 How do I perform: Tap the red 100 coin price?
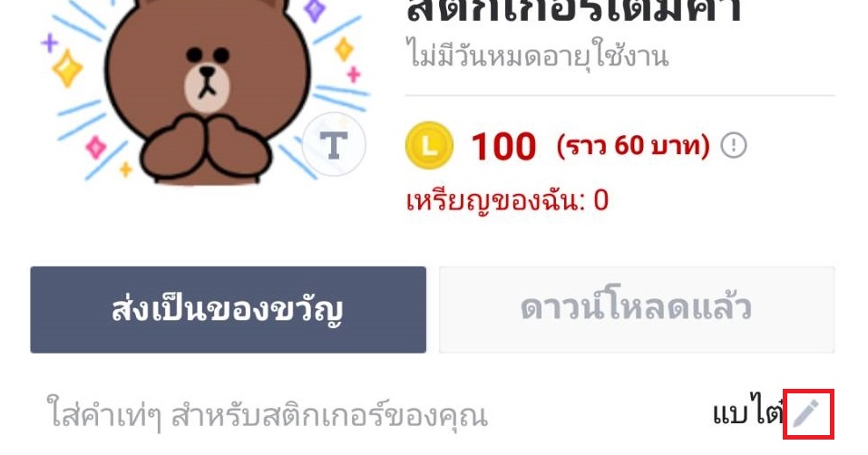(503, 147)
